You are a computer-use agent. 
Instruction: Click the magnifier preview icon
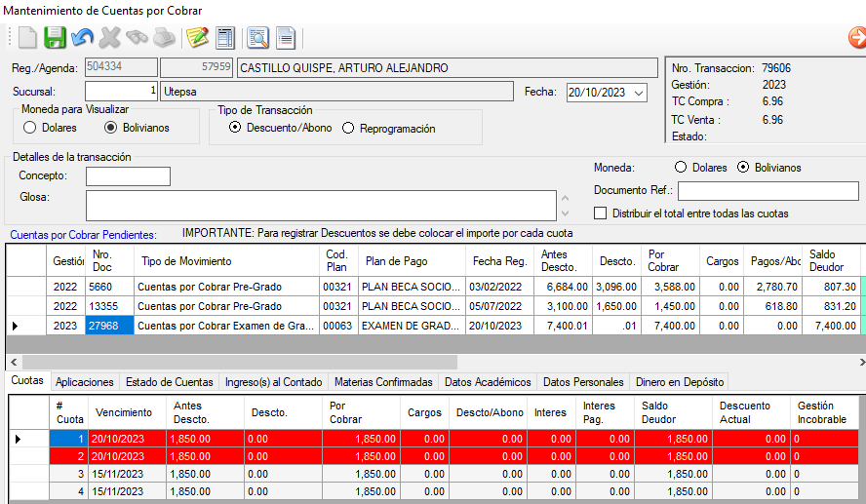pyautogui.click(x=257, y=38)
